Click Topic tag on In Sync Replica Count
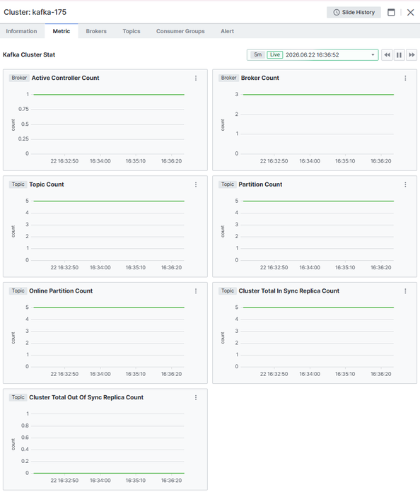Image resolution: width=420 pixels, height=504 pixels. click(x=228, y=291)
